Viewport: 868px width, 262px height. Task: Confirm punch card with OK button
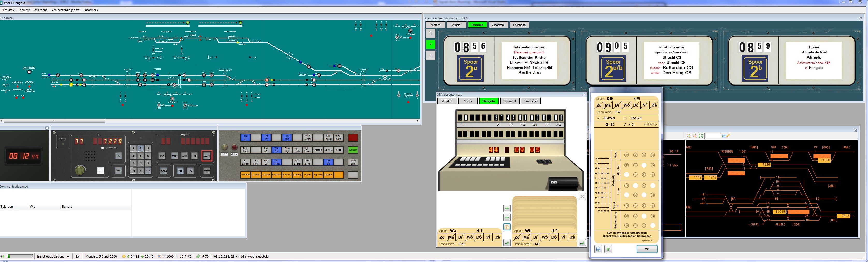click(x=647, y=249)
